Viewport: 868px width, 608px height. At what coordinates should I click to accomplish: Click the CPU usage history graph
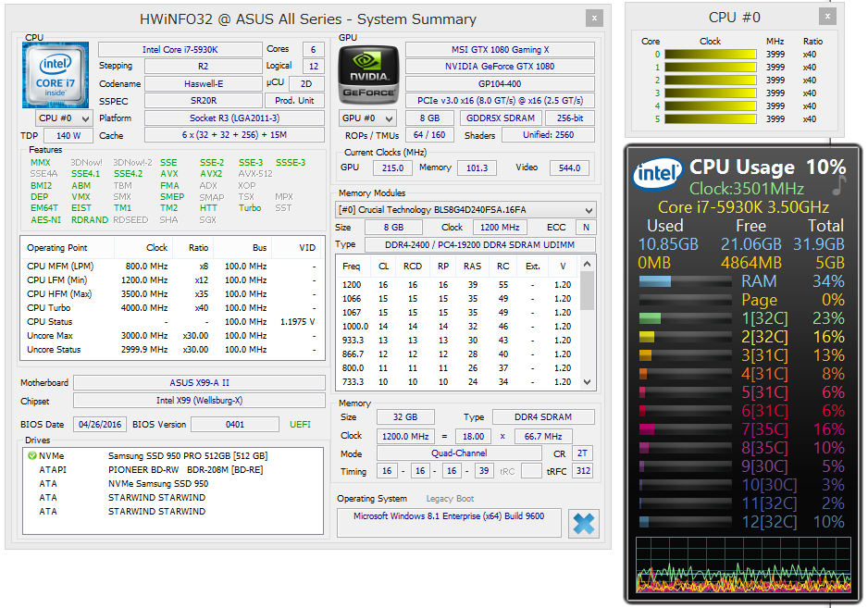(743, 565)
